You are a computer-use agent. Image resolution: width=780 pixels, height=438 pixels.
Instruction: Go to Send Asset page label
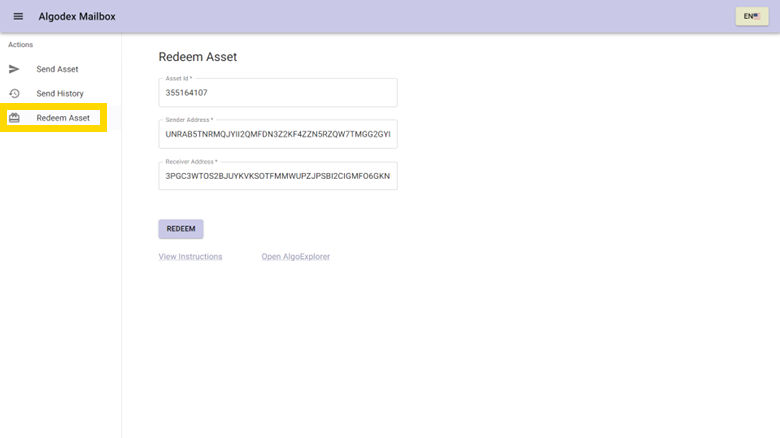click(57, 69)
